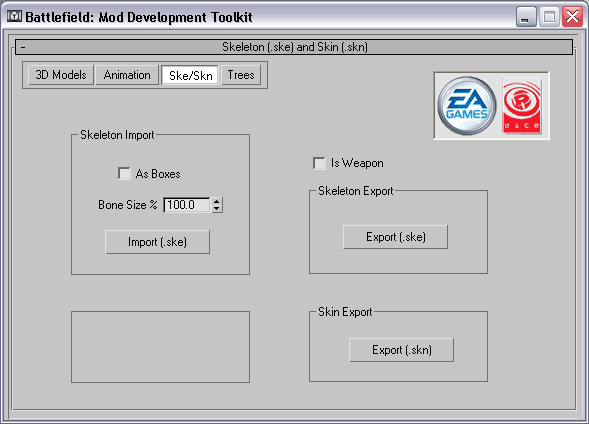This screenshot has height=424, width=589.
Task: Click the minus sign on rollout bar
Action: click(x=23, y=47)
